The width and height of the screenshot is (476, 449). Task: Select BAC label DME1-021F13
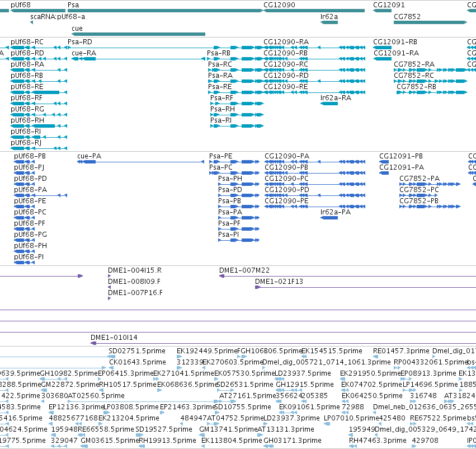pyautogui.click(x=279, y=282)
